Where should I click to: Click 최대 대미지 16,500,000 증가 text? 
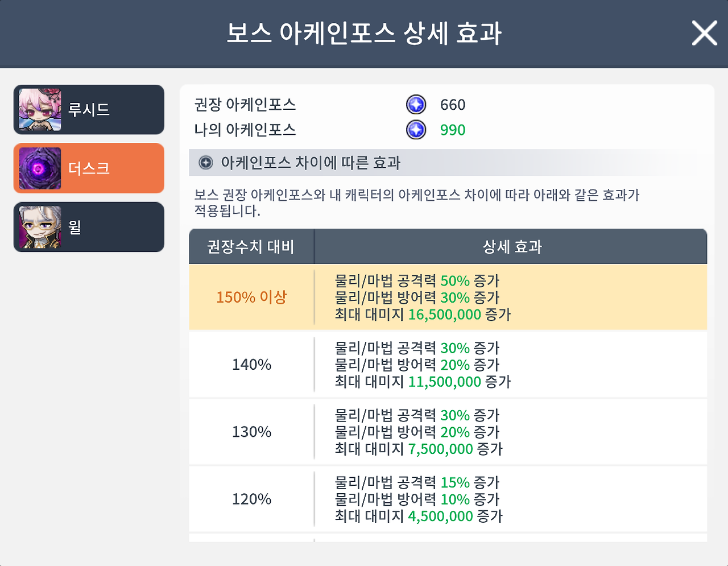coord(423,315)
